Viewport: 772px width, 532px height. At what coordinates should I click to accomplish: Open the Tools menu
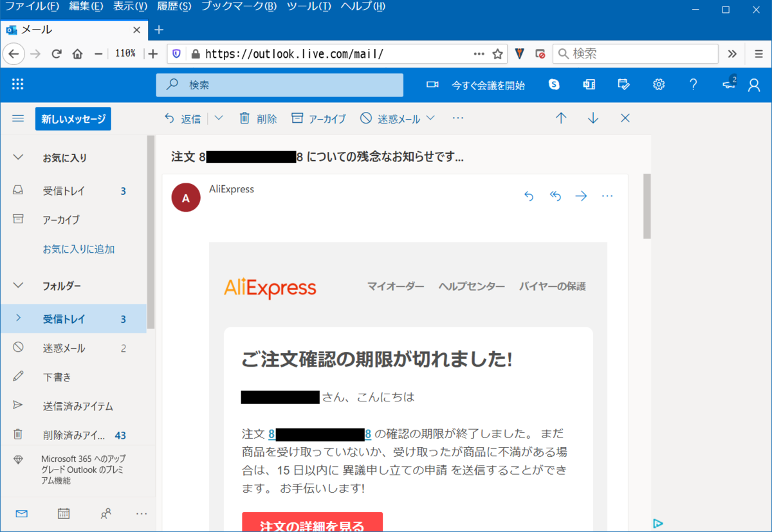pyautogui.click(x=309, y=6)
